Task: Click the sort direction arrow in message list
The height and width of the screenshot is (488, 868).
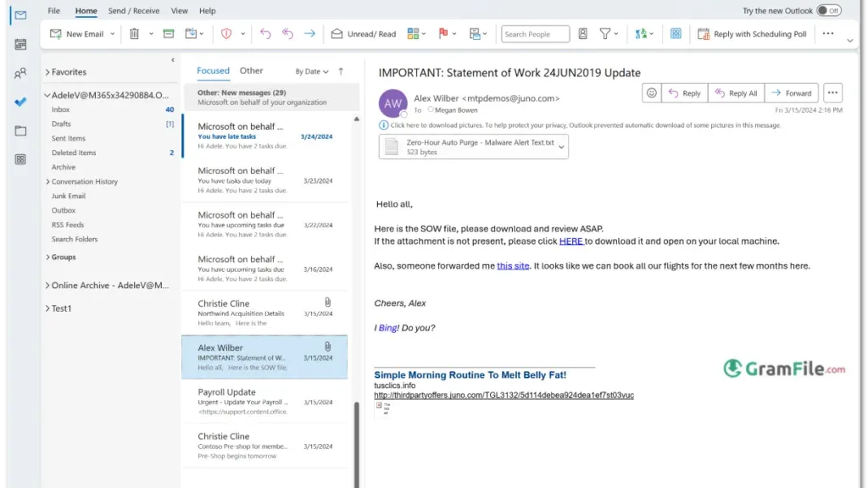Action: click(341, 71)
